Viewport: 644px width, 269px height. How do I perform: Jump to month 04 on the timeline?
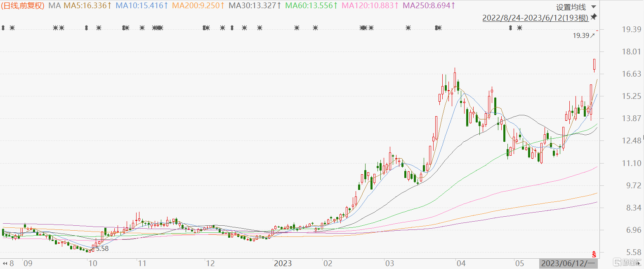pyautogui.click(x=461, y=263)
